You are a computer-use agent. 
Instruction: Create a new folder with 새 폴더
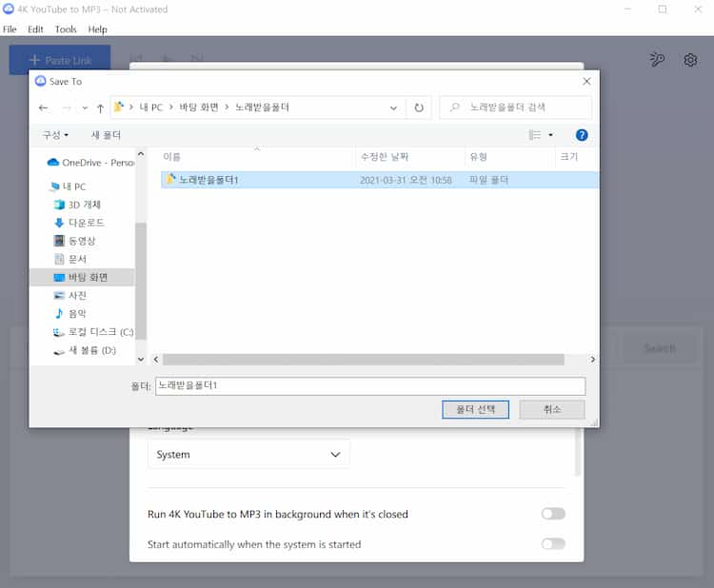tap(106, 135)
